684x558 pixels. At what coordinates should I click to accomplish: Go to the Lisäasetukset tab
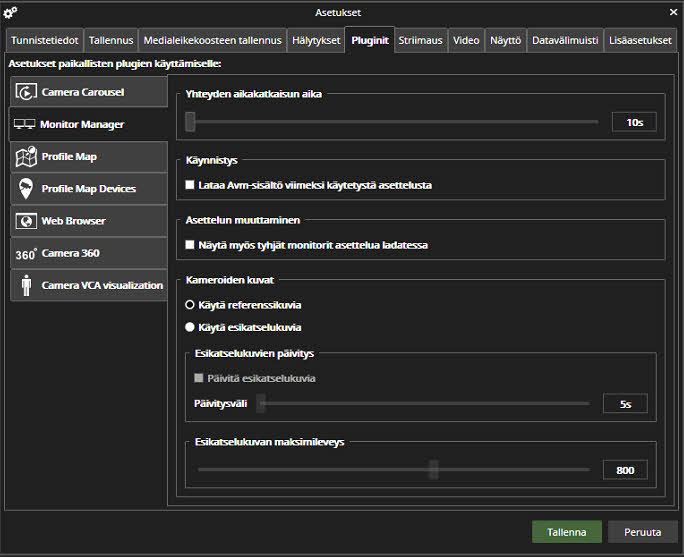click(x=641, y=40)
